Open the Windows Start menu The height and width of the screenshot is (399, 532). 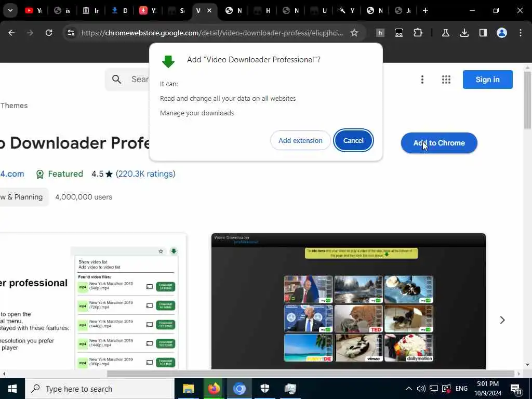pyautogui.click(x=12, y=389)
